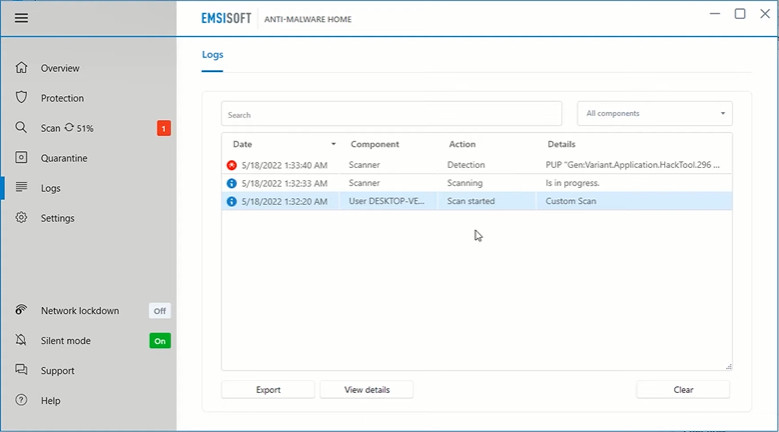The height and width of the screenshot is (432, 779).
Task: Select the 1:32:20 AM log entry
Action: click(477, 202)
